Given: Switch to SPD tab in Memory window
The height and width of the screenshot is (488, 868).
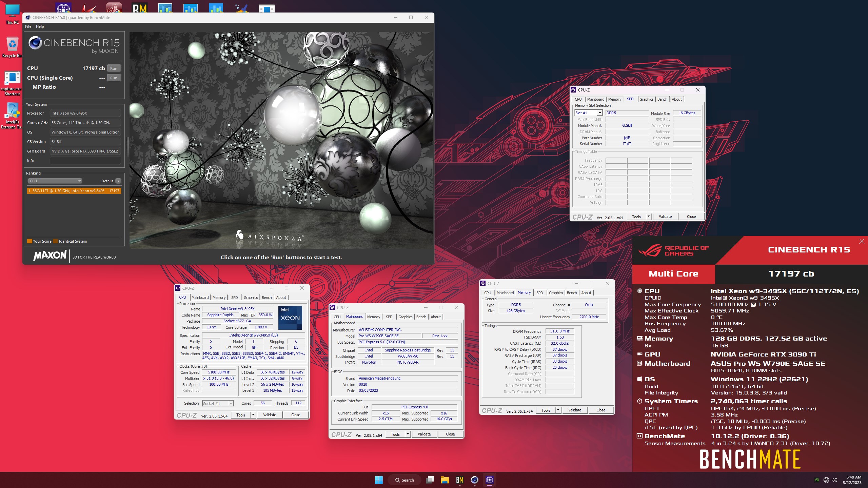Looking at the screenshot, I should click(x=539, y=293).
